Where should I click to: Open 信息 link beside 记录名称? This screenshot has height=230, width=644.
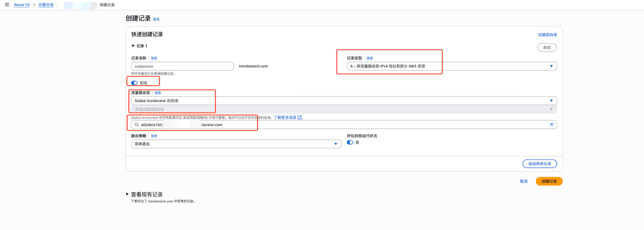point(154,58)
